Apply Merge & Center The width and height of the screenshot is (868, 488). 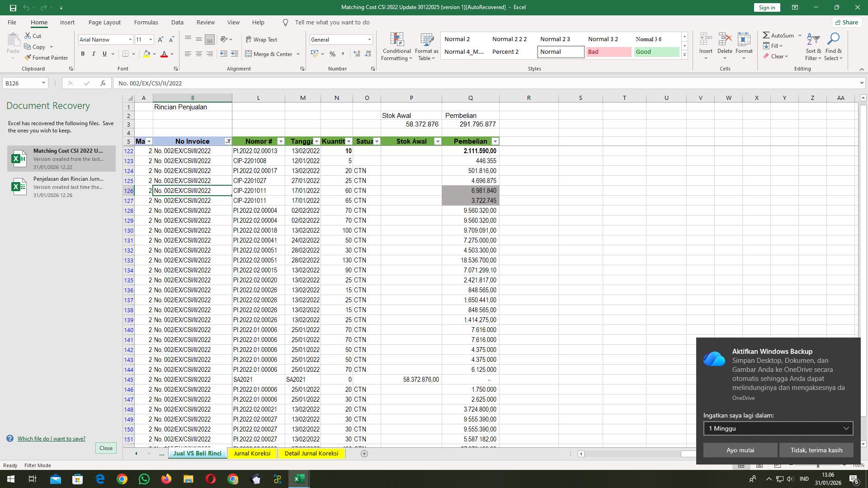[270, 54]
